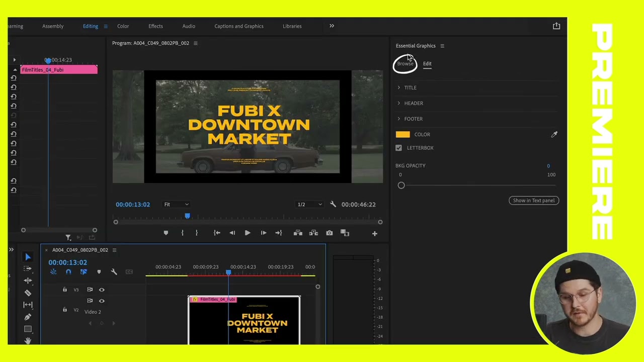Choose the Rectangle shape tool

coord(28,329)
